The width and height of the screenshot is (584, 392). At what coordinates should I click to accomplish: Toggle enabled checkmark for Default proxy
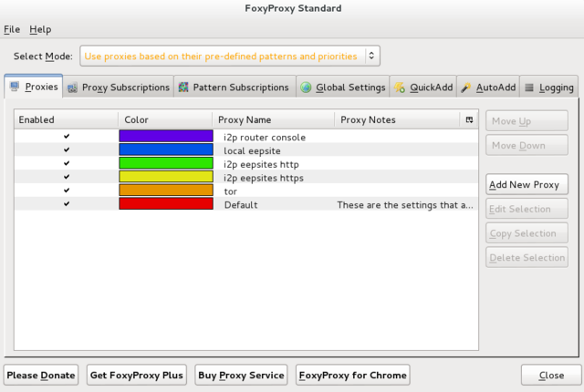[67, 204]
